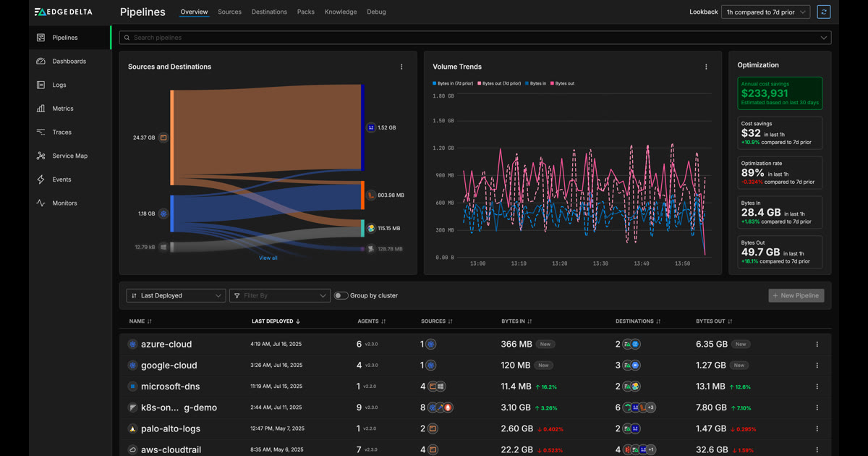Click the refresh icon beside Lookback
Image resolution: width=868 pixels, height=456 pixels.
[823, 12]
